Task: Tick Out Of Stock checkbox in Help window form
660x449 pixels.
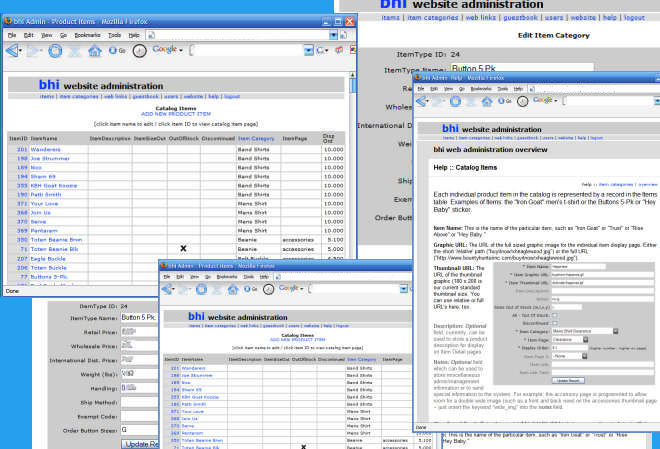Action: 554,315
